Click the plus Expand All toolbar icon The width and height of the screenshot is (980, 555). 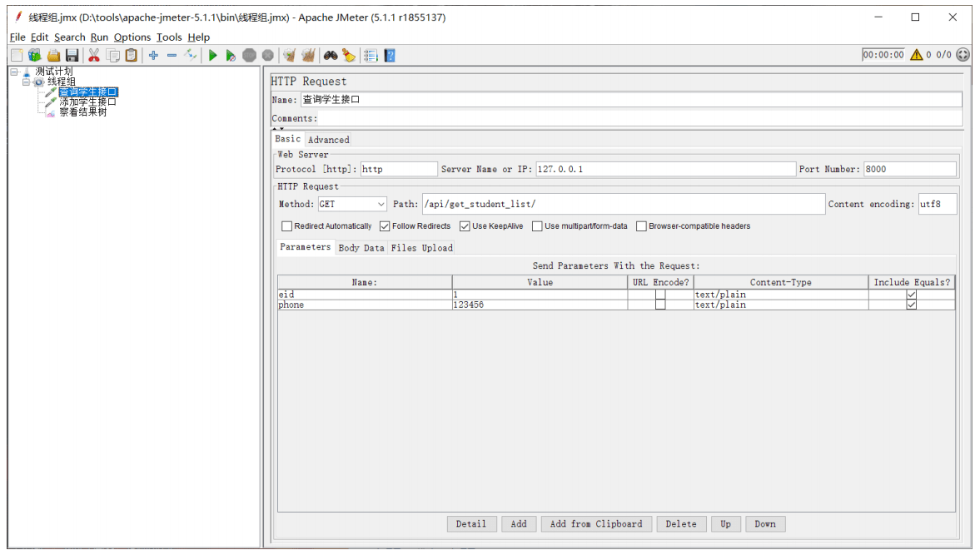(x=153, y=56)
